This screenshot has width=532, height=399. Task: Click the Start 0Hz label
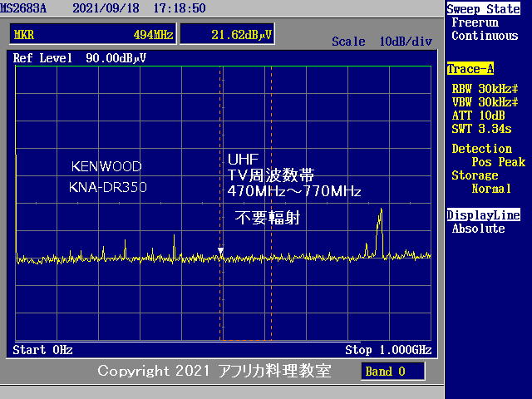click(x=42, y=350)
